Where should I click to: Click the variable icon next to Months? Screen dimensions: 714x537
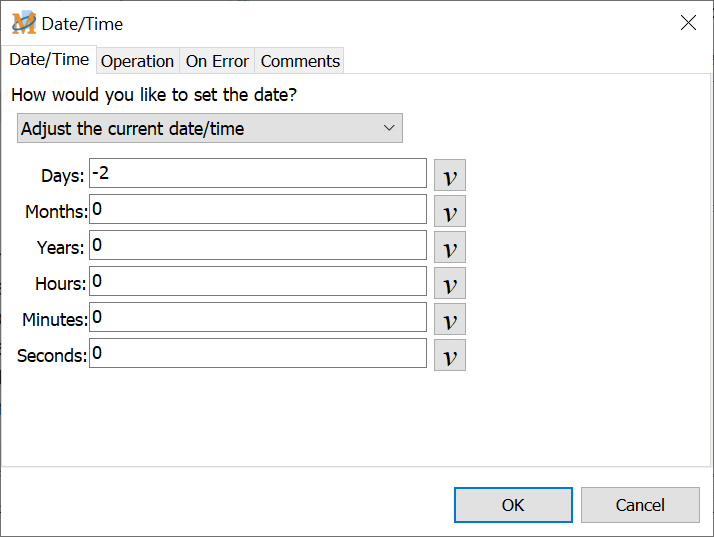450,211
